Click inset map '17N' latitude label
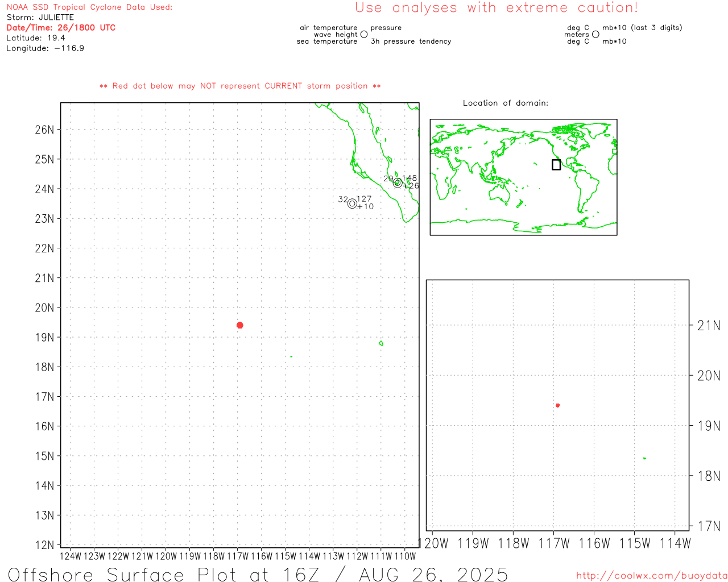 [x=709, y=526]
